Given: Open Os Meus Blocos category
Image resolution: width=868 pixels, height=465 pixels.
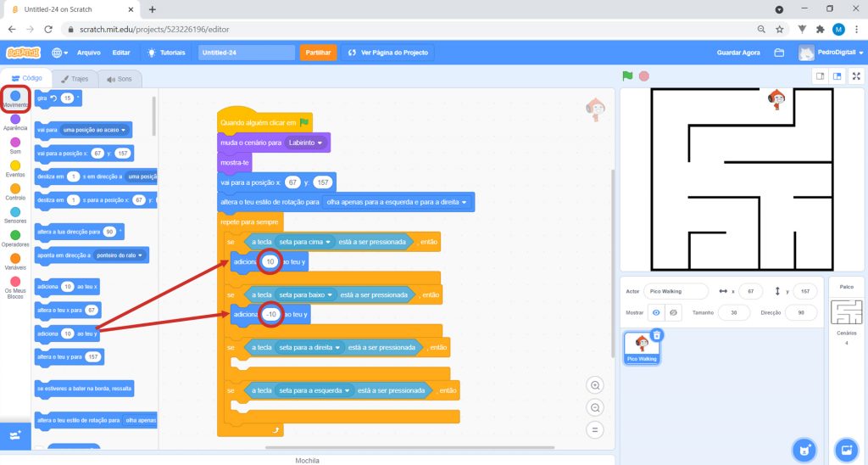Looking at the screenshot, I should point(15,289).
